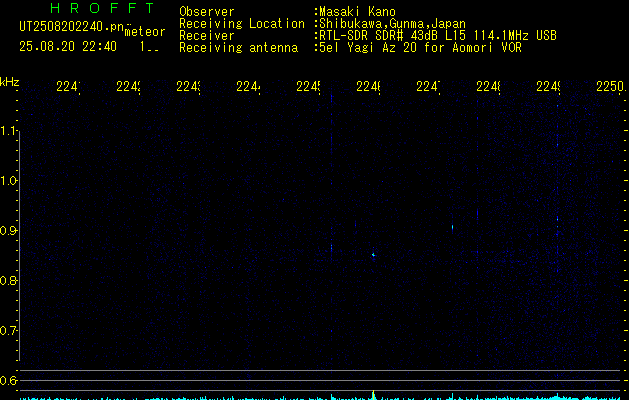Click the date 25.08.20 22:40 label
The width and height of the screenshot is (629, 400).
click(68, 47)
